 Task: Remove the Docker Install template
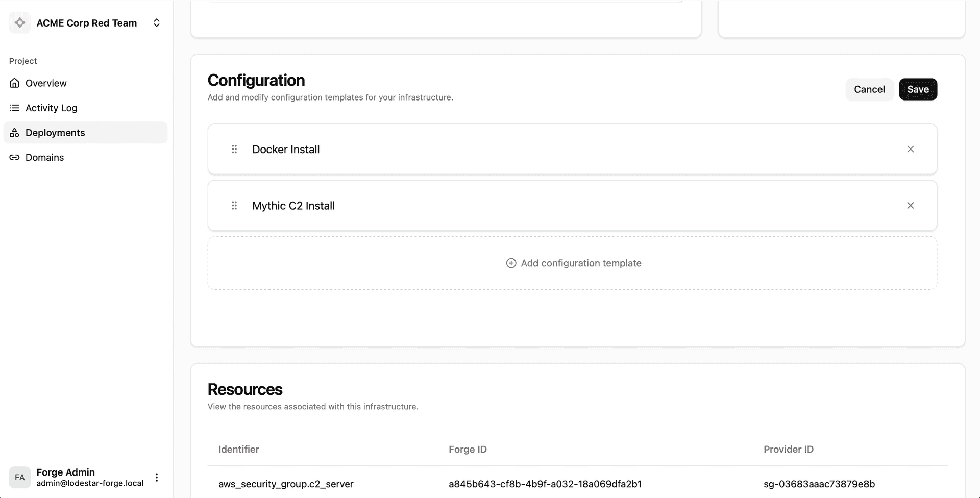(x=910, y=149)
